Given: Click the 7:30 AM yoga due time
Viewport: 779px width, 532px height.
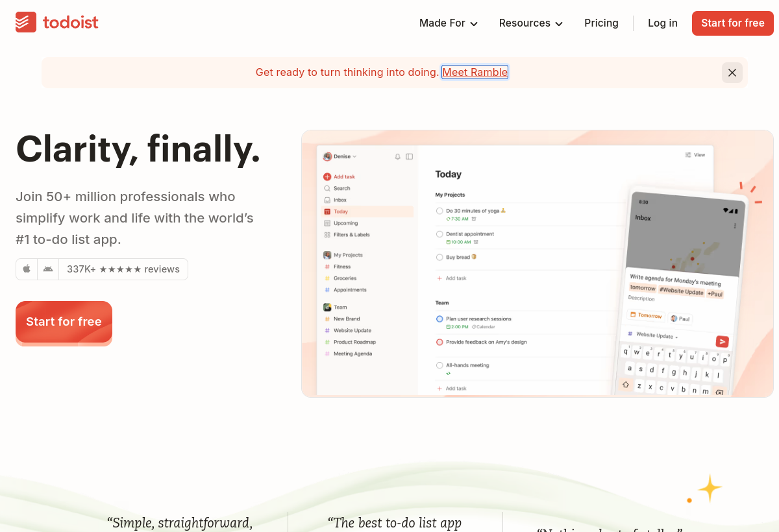Looking at the screenshot, I should click(457, 219).
